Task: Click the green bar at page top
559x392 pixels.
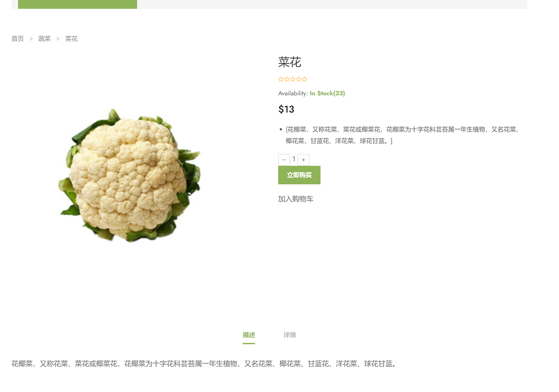Action: pos(77,4)
